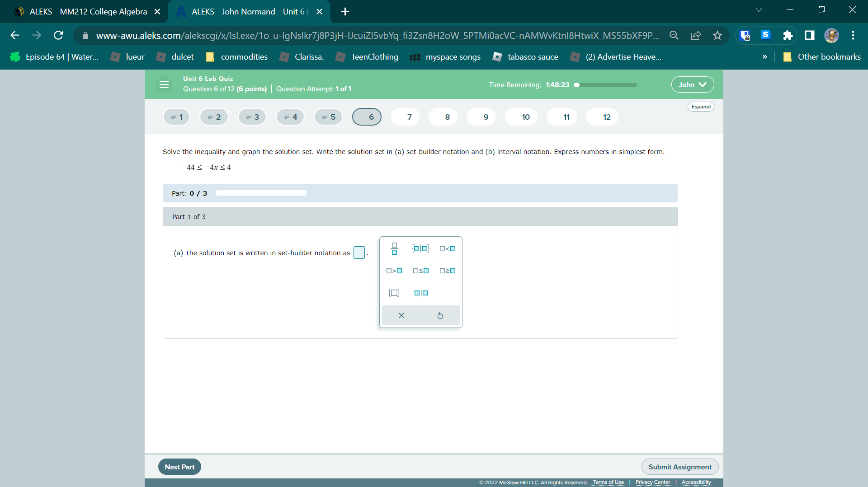The width and height of the screenshot is (868, 487).
Task: Go to question 11
Action: click(x=562, y=117)
